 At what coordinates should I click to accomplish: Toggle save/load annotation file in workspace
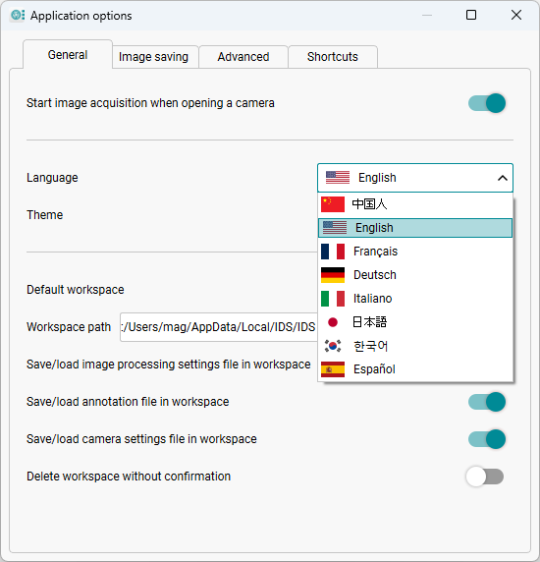[x=487, y=402]
